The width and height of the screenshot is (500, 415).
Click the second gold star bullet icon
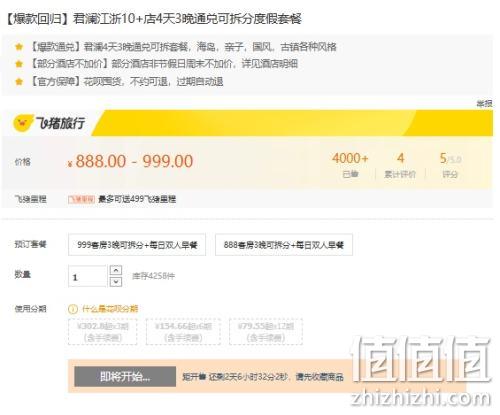(x=19, y=64)
